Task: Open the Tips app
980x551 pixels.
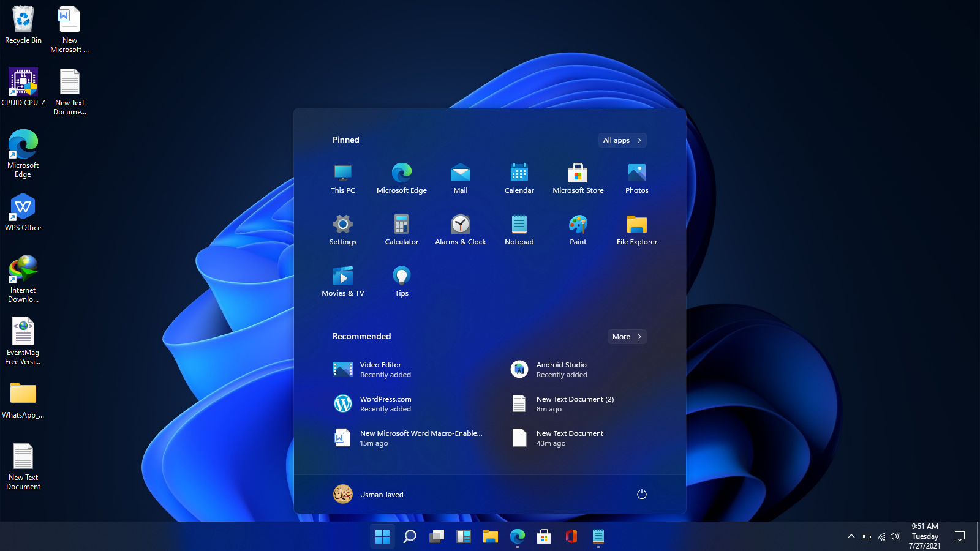Action: pyautogui.click(x=402, y=282)
